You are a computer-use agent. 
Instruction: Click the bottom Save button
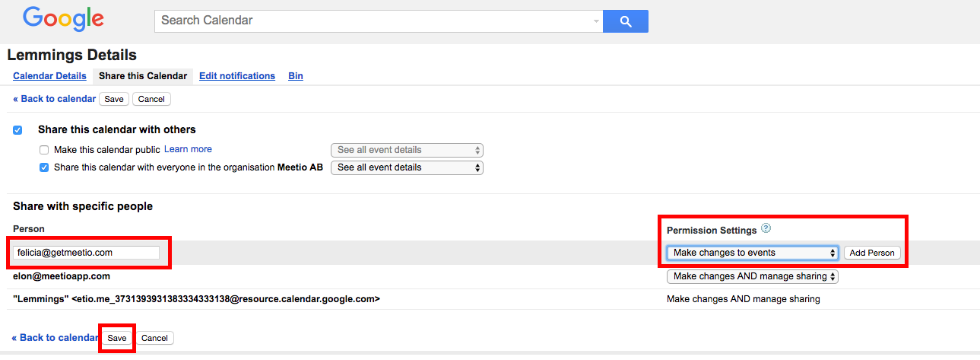click(x=117, y=338)
